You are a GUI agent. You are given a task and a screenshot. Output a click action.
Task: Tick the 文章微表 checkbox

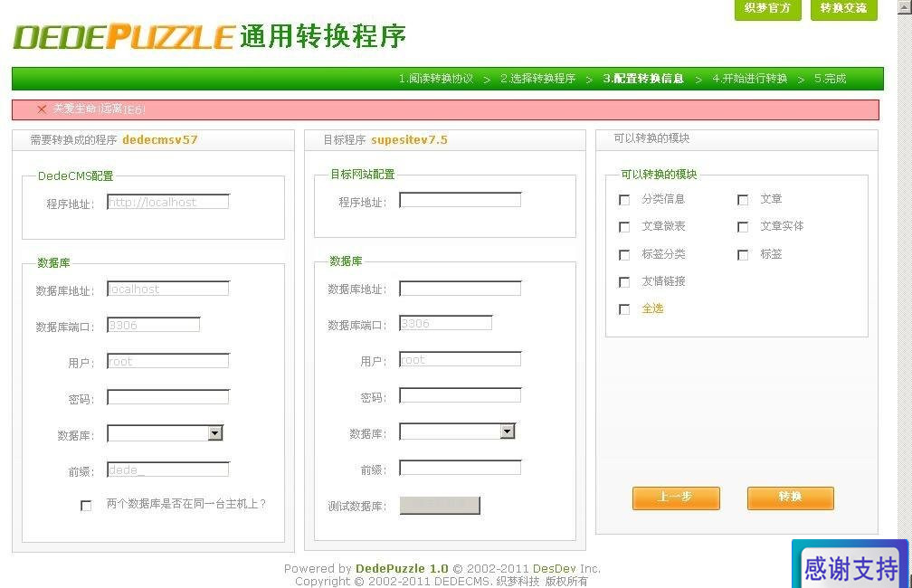pos(624,227)
